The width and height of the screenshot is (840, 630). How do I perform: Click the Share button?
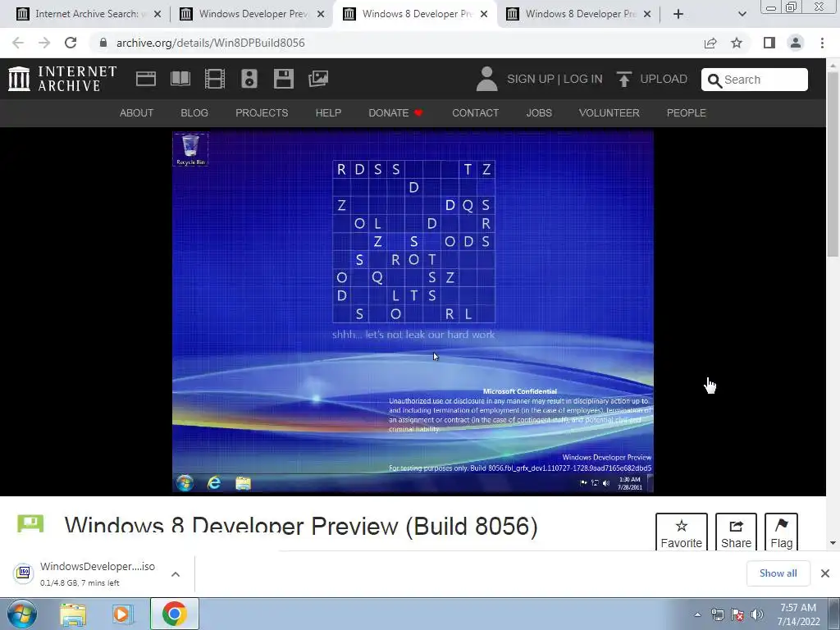pyautogui.click(x=736, y=532)
